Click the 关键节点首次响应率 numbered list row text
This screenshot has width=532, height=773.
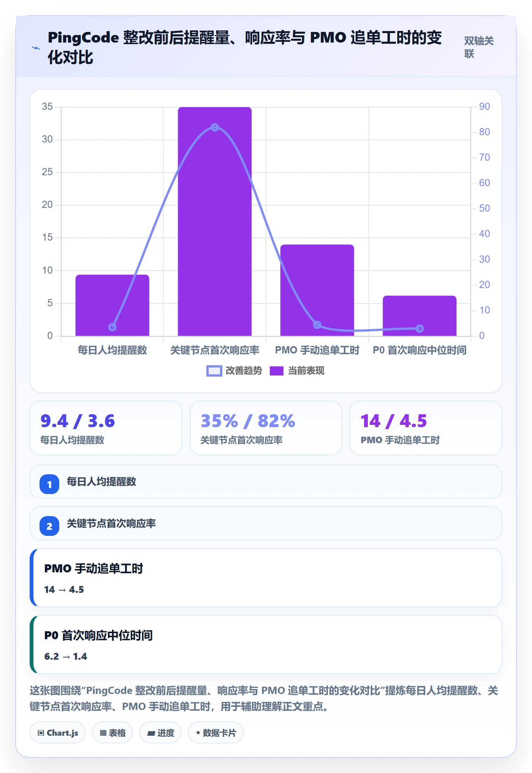pos(111,523)
